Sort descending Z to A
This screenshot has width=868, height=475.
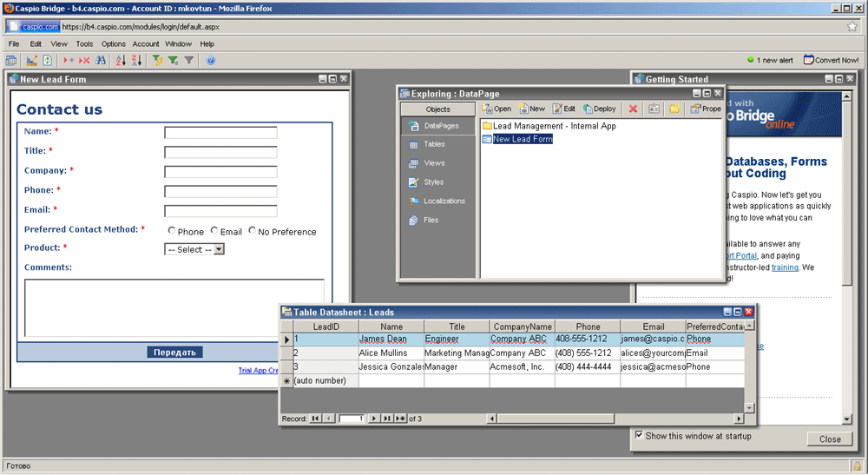pos(137,60)
